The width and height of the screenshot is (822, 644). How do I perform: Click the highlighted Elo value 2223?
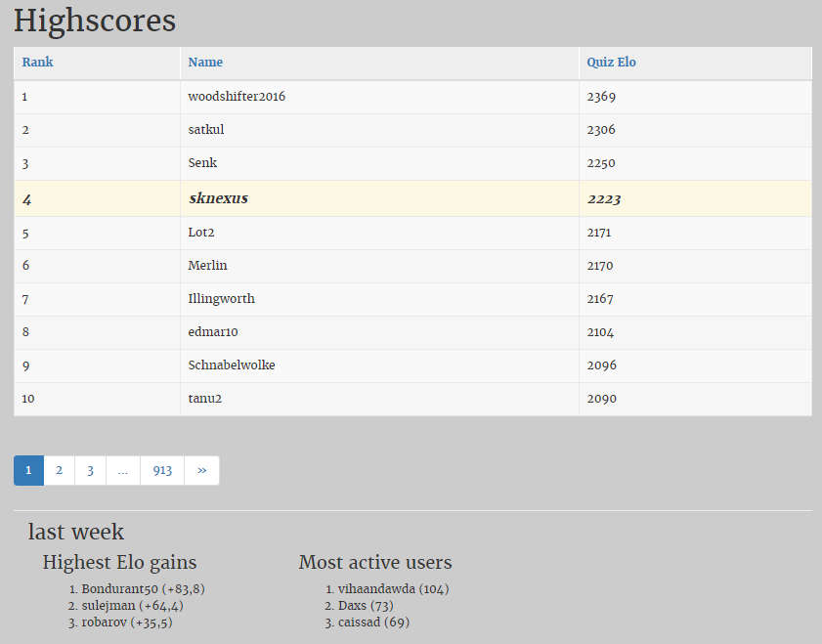tap(604, 199)
